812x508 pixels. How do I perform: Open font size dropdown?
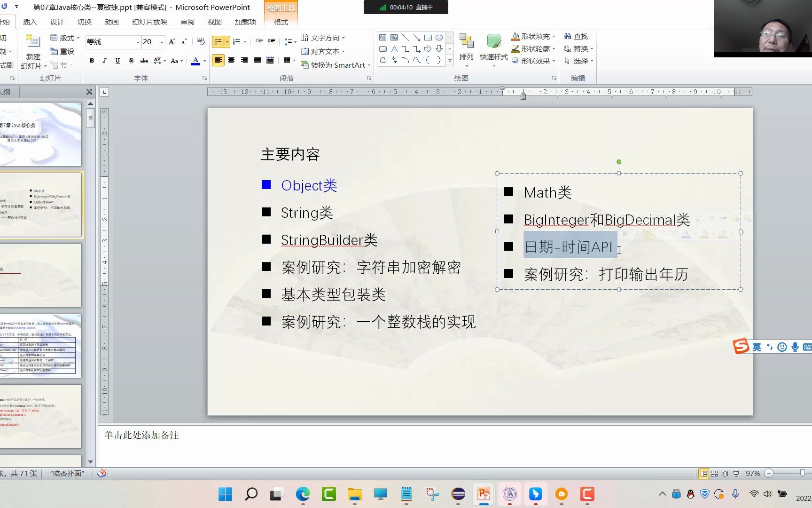162,42
